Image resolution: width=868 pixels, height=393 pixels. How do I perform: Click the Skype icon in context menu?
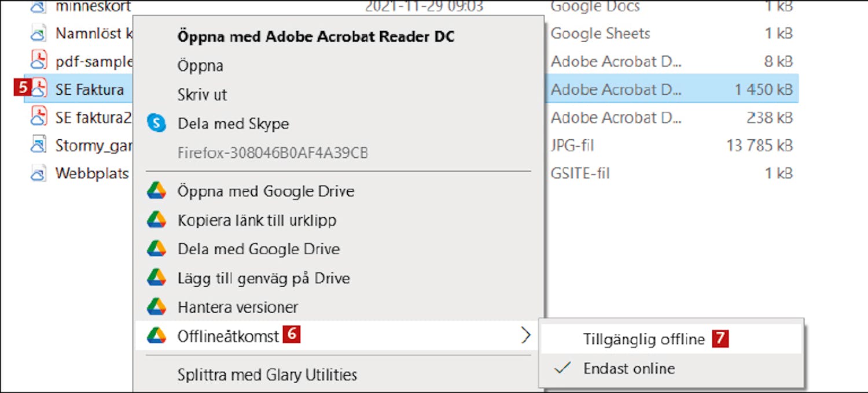(x=156, y=124)
